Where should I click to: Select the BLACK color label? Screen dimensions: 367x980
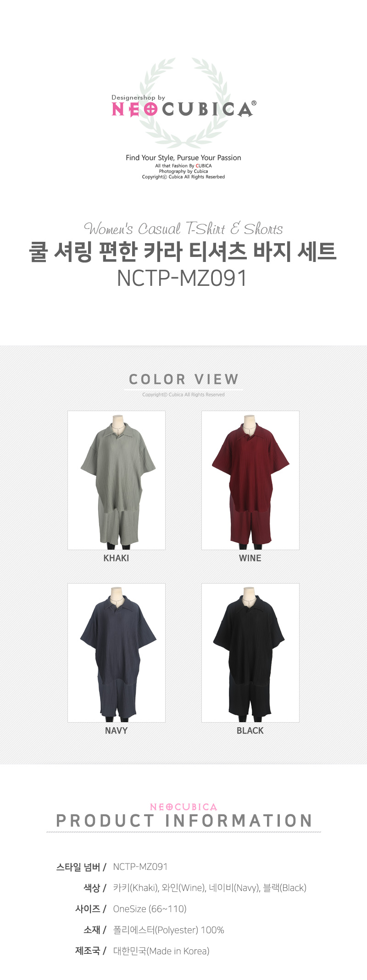[250, 731]
